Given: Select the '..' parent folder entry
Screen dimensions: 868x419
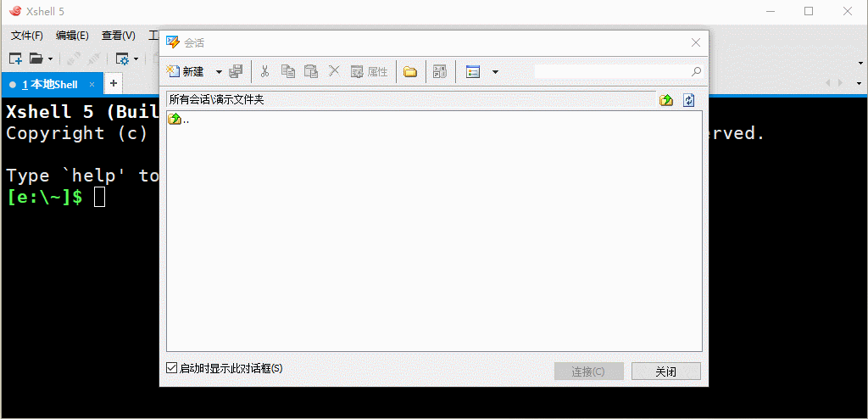Looking at the screenshot, I should [x=178, y=119].
